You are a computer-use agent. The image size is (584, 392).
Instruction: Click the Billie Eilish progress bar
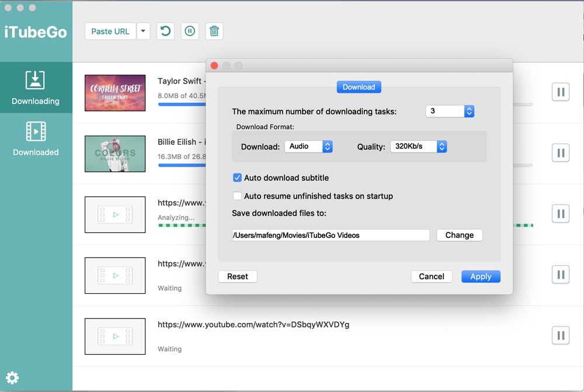(182, 165)
